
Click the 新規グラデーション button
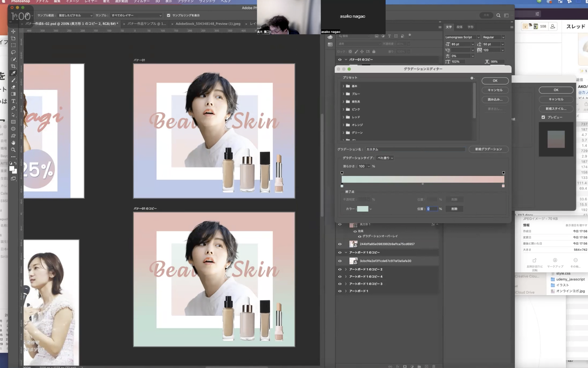coord(488,149)
